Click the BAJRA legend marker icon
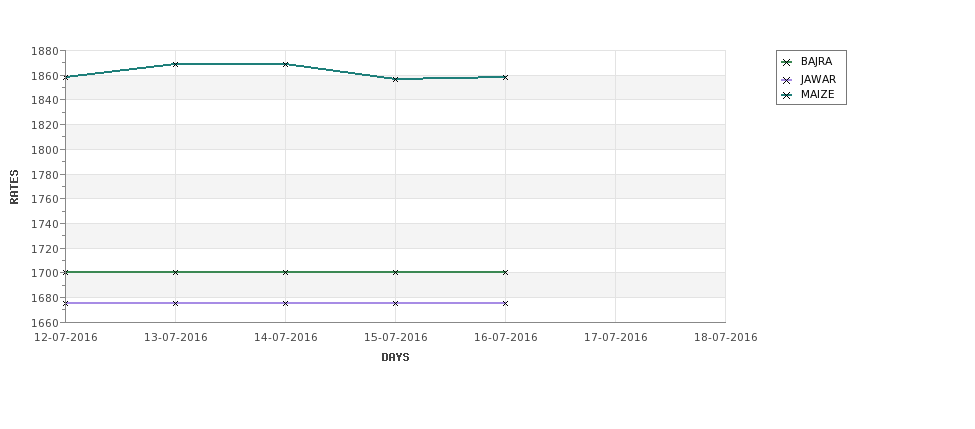The width and height of the screenshot is (975, 429). click(787, 62)
